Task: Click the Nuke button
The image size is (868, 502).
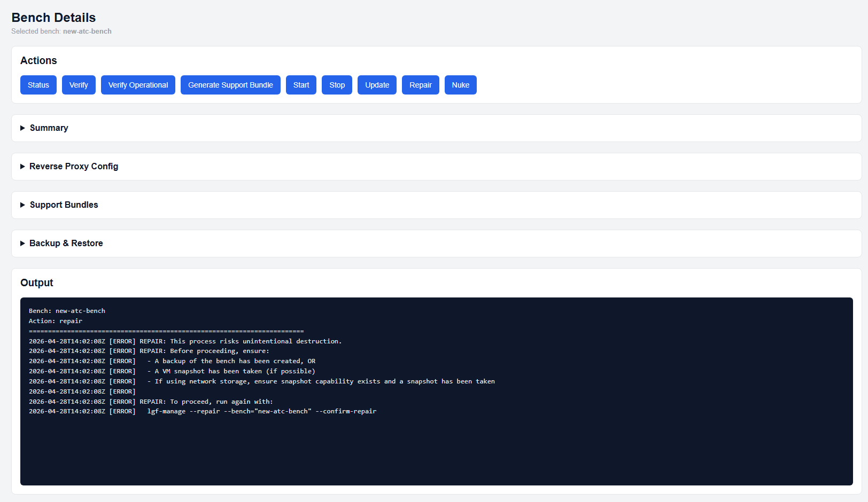Action: pyautogui.click(x=460, y=85)
